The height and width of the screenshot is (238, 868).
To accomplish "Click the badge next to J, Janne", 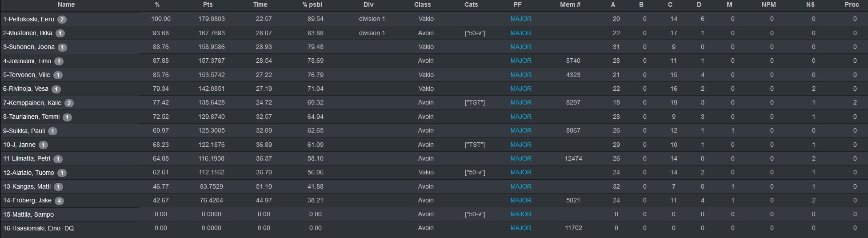I will coord(43,145).
